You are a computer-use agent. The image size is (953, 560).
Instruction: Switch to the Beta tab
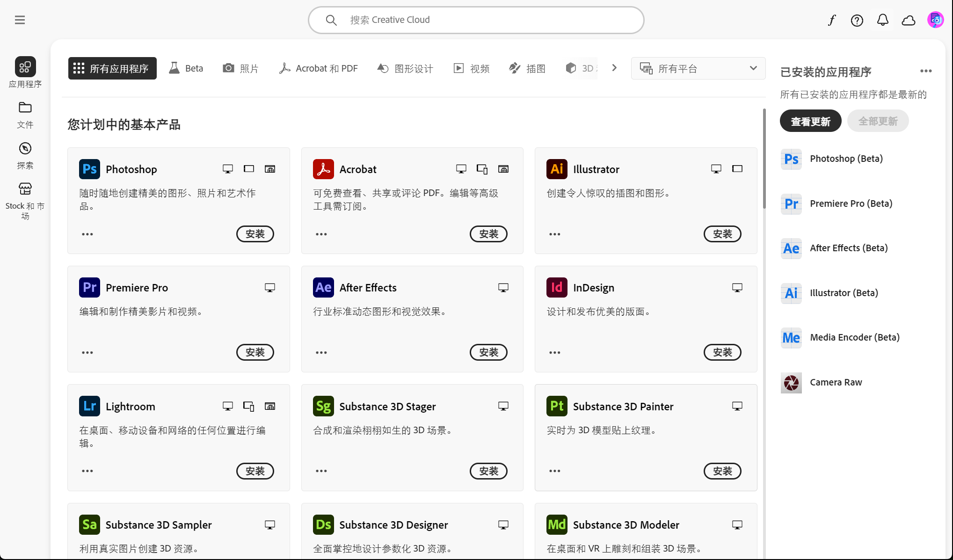coord(186,68)
